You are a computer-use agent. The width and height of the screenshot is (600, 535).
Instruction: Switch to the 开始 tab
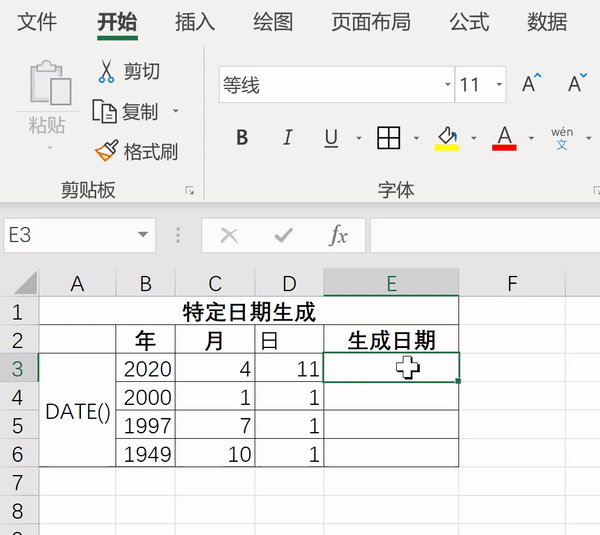[x=117, y=21]
